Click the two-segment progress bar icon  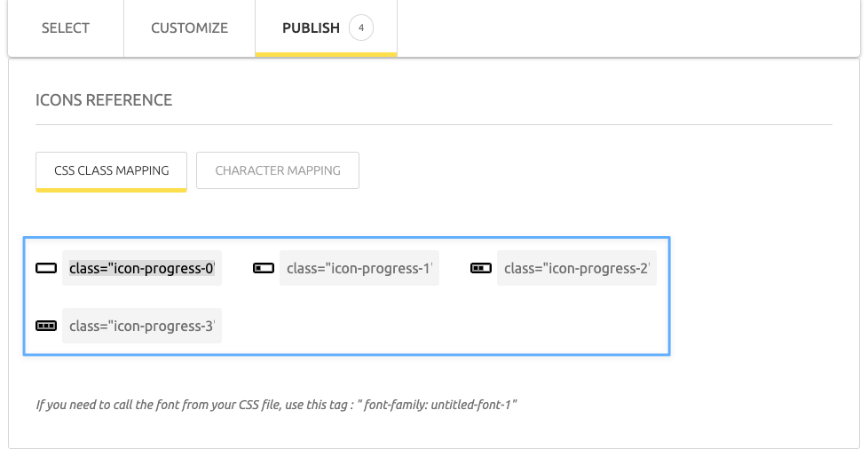(x=481, y=268)
